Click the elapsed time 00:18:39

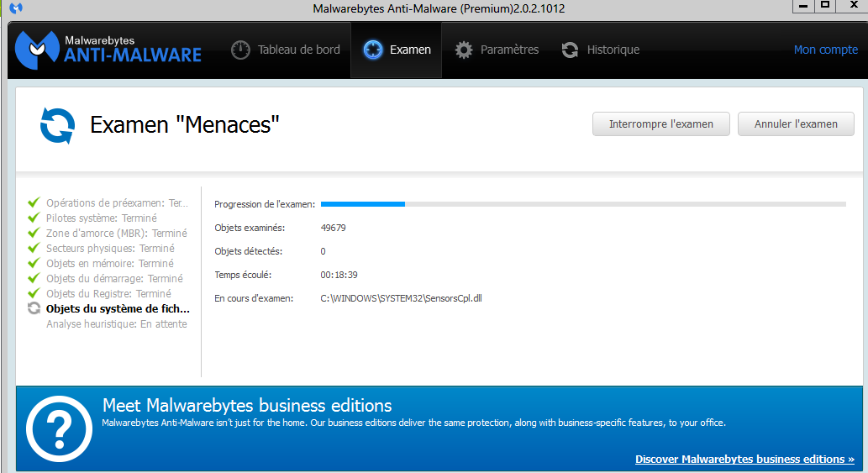(x=339, y=275)
